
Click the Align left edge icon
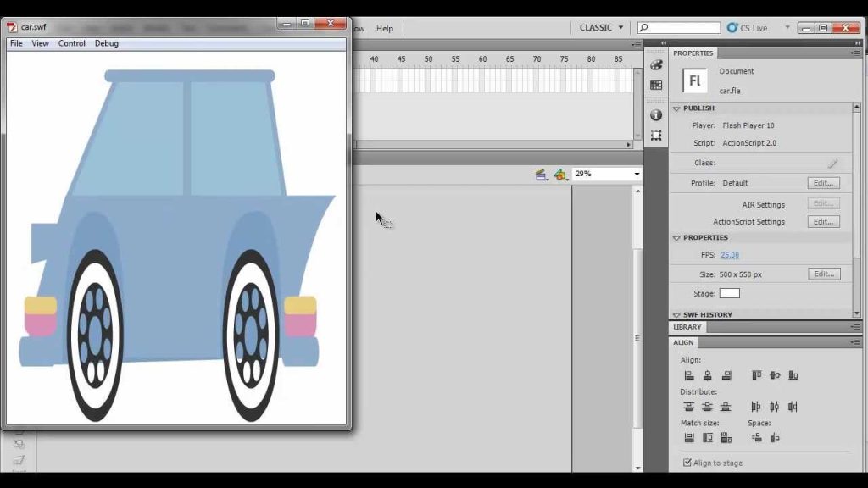pos(689,375)
